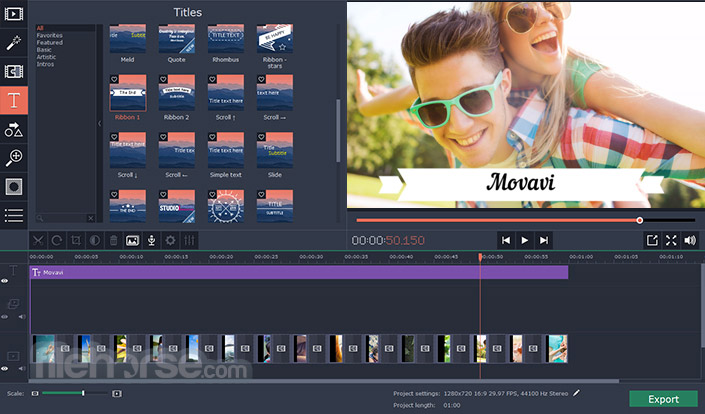Select the Basic titles category
Image resolution: width=705 pixels, height=414 pixels.
tap(44, 49)
